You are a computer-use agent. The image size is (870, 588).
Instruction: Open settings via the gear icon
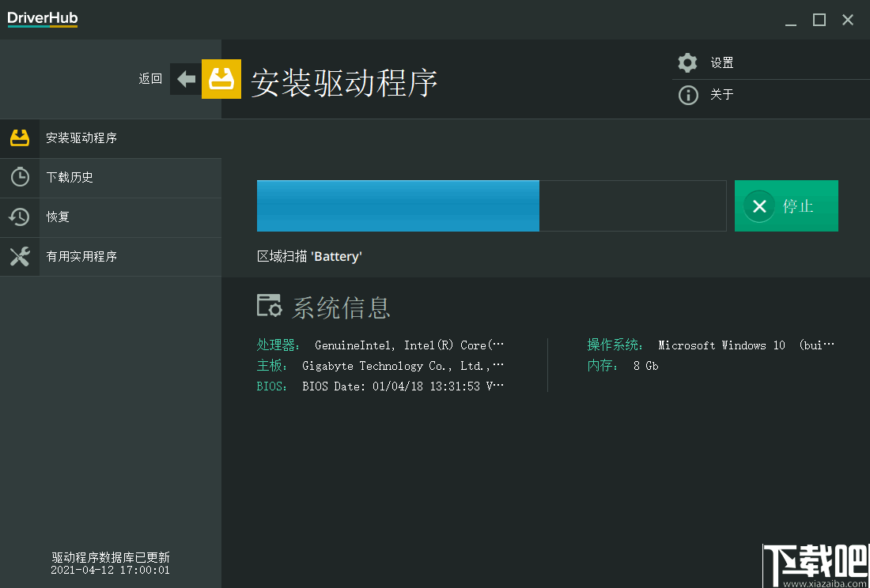(x=687, y=62)
